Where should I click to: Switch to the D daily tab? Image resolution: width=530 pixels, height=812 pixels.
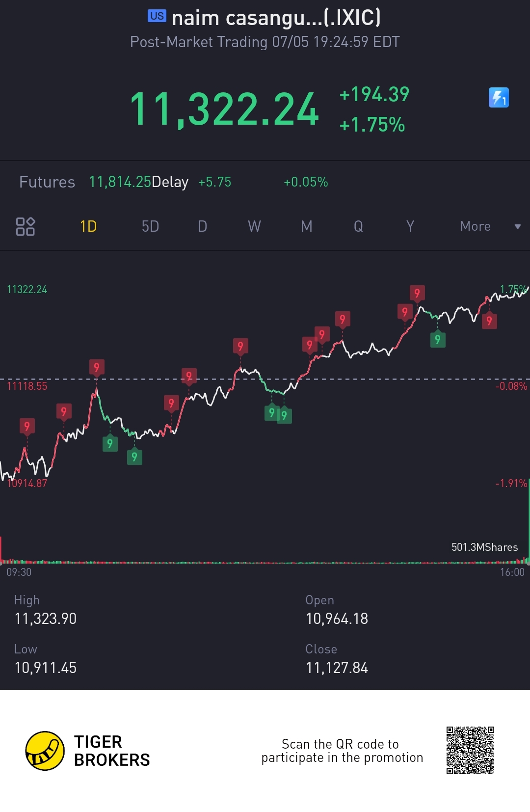202,226
